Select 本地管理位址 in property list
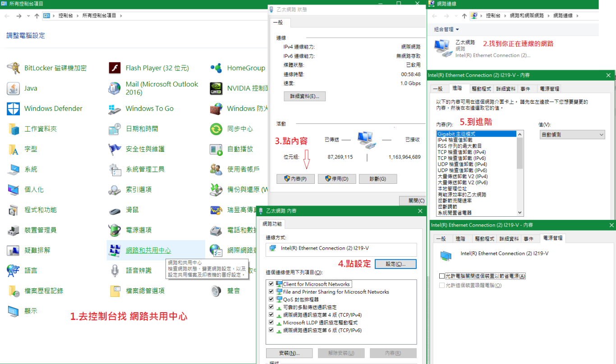 (x=452, y=188)
